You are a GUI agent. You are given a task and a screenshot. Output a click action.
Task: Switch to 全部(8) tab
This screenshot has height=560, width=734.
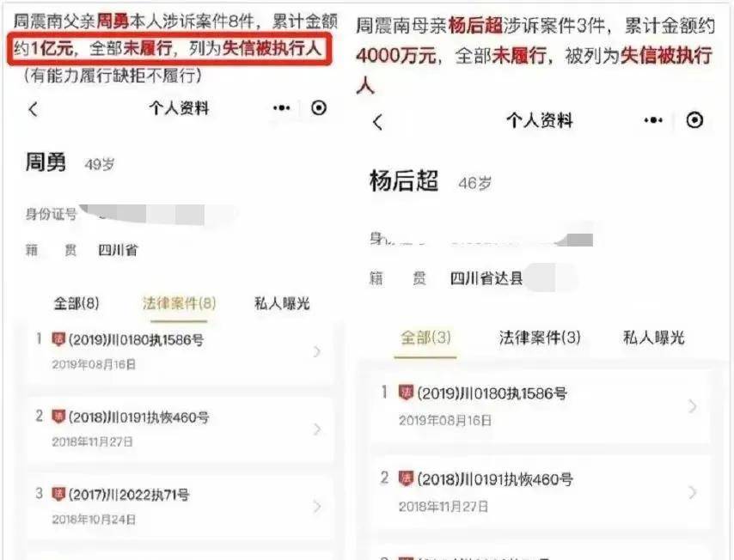[x=76, y=304]
